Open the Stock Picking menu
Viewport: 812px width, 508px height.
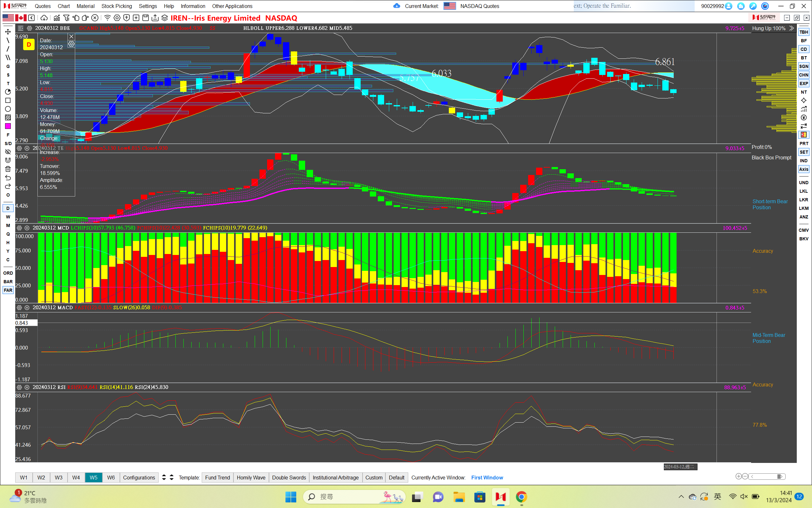click(116, 6)
